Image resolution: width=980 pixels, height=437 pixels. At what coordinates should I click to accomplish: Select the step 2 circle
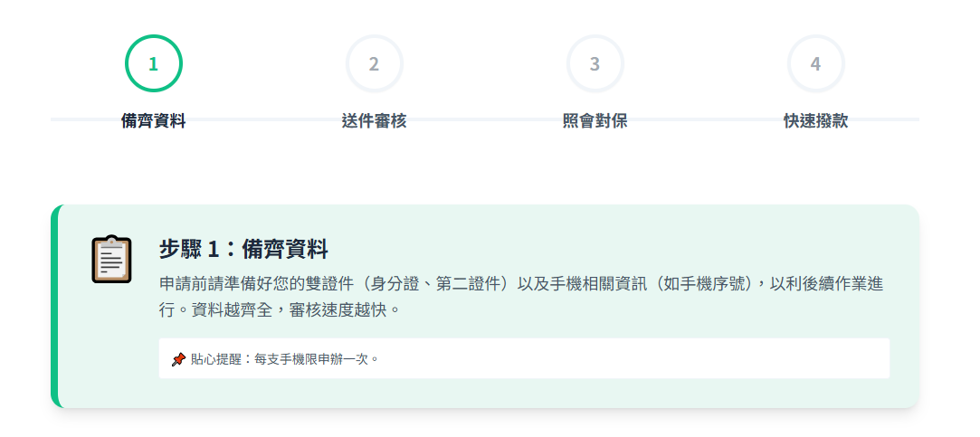pos(375,63)
